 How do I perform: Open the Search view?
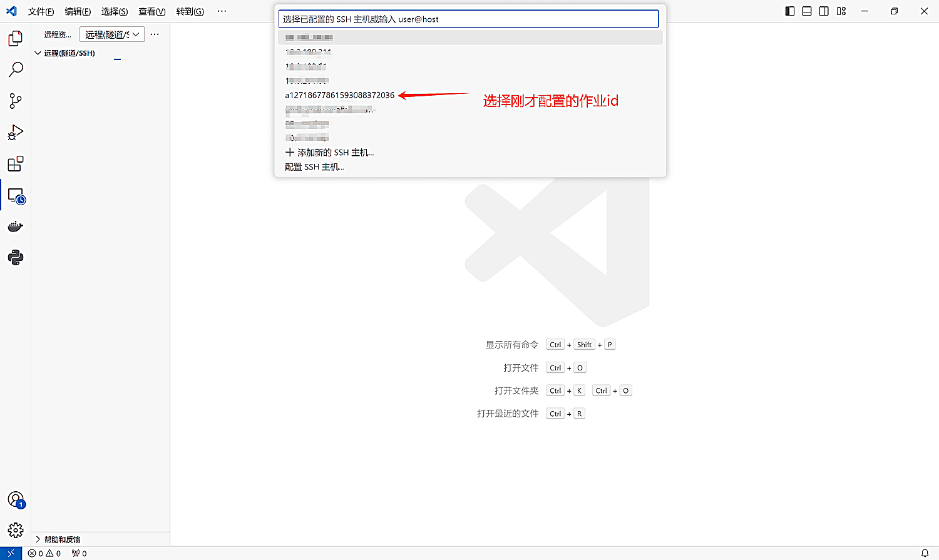[16, 69]
